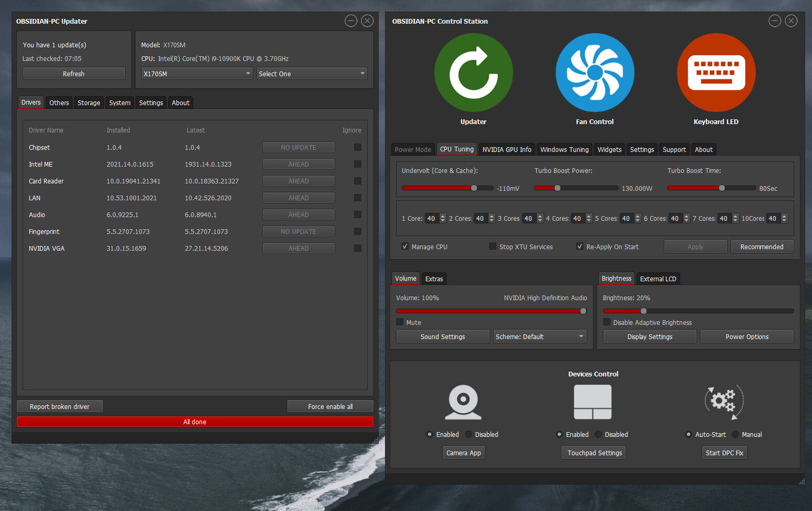The height and width of the screenshot is (511, 812).
Task: Click the DPC gears icon
Action: coord(724,402)
